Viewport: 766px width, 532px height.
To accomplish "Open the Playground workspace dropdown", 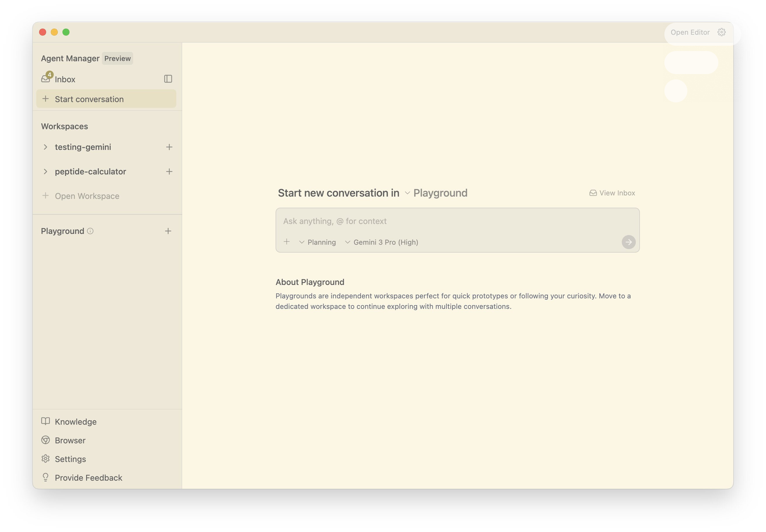I will click(x=436, y=193).
